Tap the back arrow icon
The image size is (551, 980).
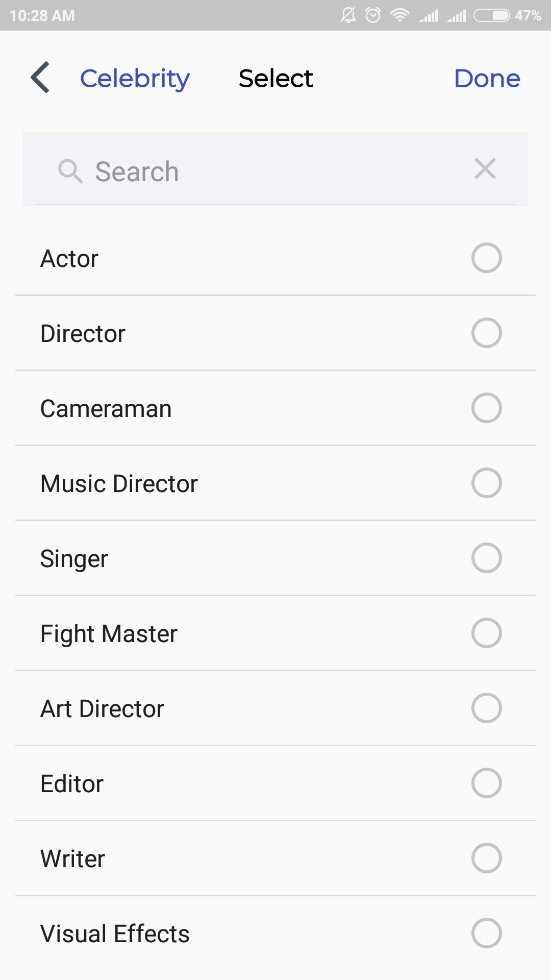pyautogui.click(x=40, y=78)
